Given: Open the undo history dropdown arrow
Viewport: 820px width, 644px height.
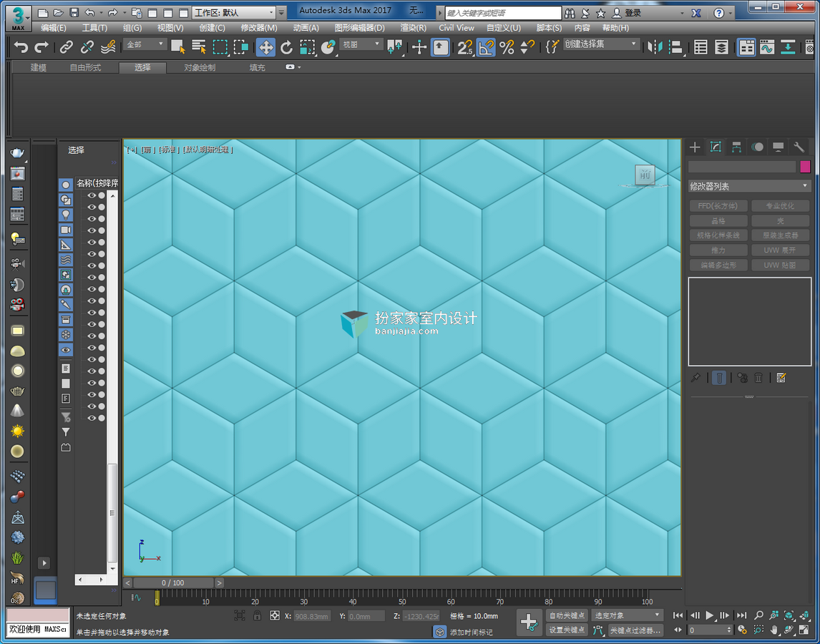Looking at the screenshot, I should click(101, 13).
